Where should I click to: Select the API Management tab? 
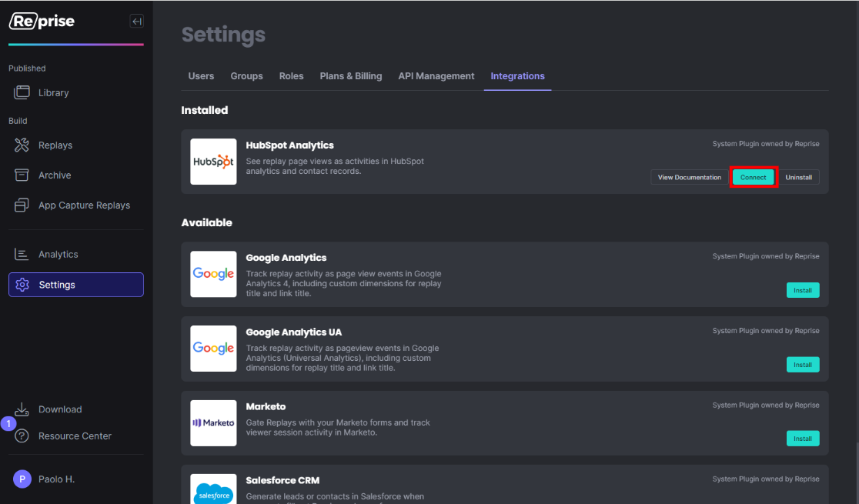(x=436, y=75)
